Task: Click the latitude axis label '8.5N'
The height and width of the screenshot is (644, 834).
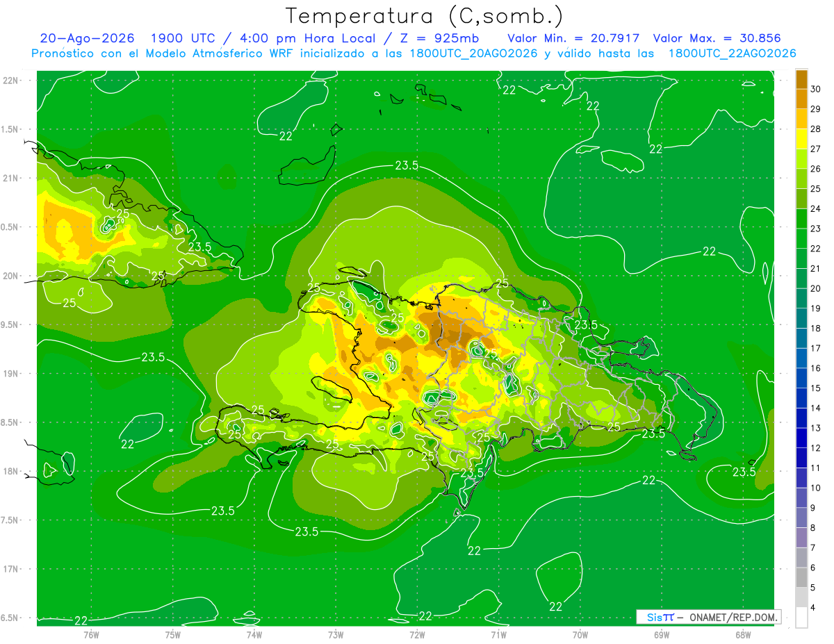Action: (x=10, y=422)
